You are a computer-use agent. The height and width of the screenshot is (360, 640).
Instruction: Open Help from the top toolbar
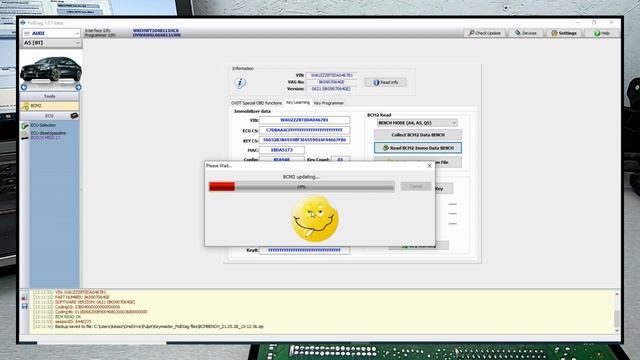(x=602, y=33)
